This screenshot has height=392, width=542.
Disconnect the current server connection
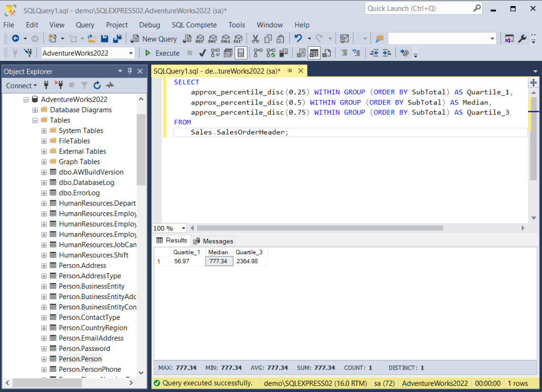point(60,85)
